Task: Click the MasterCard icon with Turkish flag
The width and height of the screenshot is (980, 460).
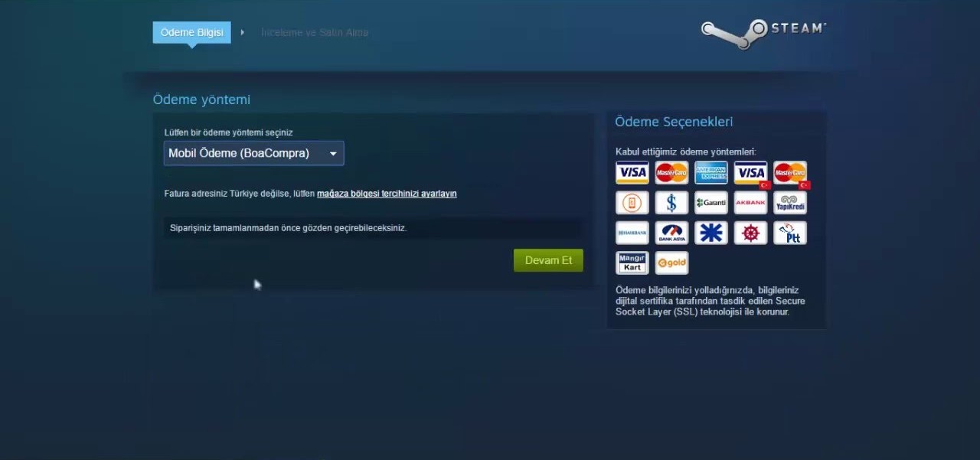Action: [x=790, y=173]
